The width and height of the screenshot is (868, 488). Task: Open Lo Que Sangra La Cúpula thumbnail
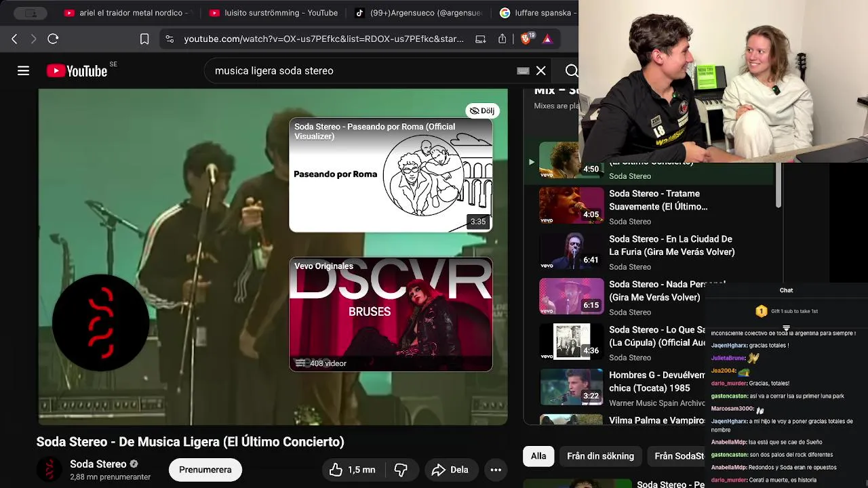pos(571,342)
